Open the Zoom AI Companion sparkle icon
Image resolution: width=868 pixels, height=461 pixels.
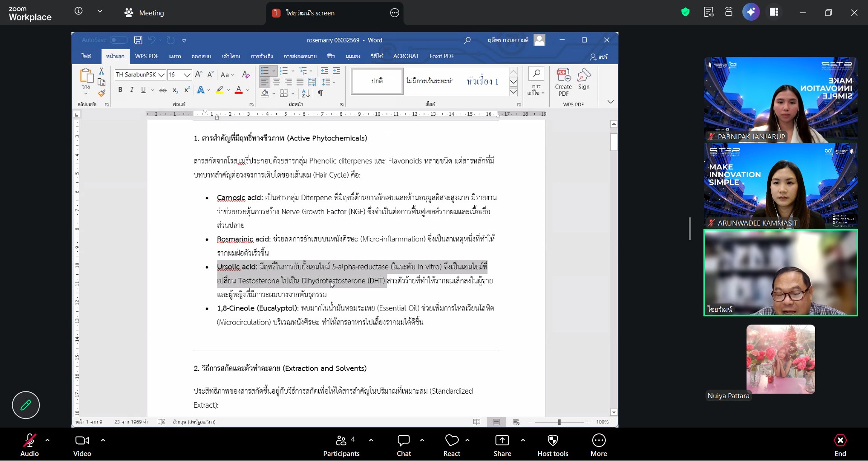[751, 12]
